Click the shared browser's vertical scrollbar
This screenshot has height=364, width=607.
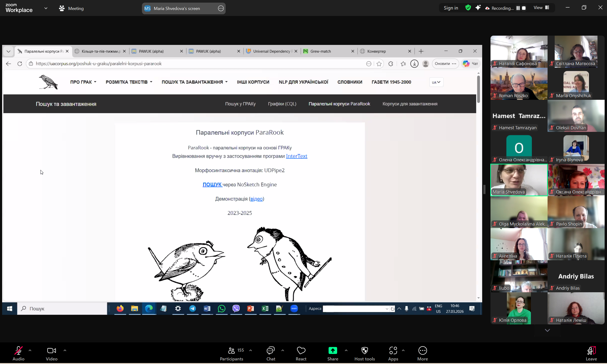click(478, 90)
